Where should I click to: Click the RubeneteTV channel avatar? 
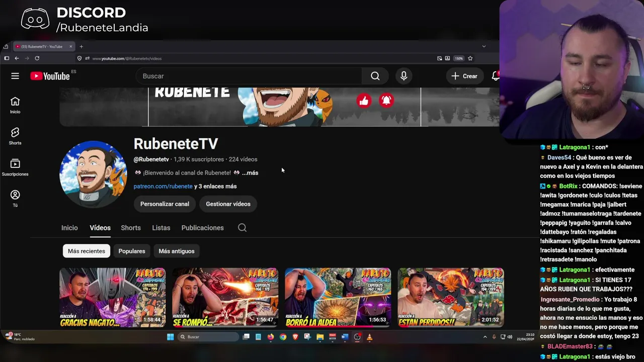click(x=93, y=174)
